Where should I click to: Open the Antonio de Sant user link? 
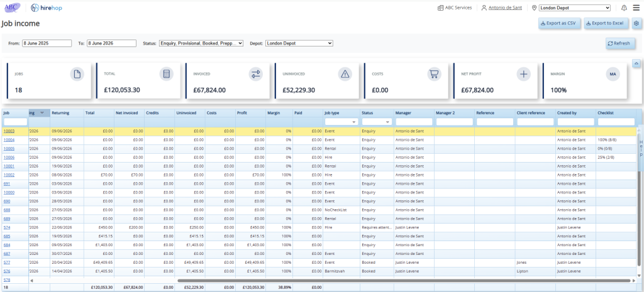(505, 8)
